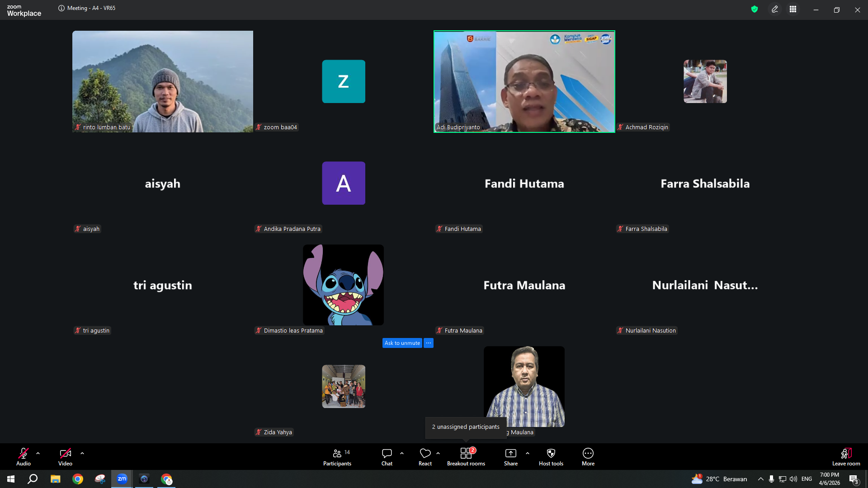Open Google Chrome from the taskbar
Viewport: 868px width, 488px height.
point(78,479)
